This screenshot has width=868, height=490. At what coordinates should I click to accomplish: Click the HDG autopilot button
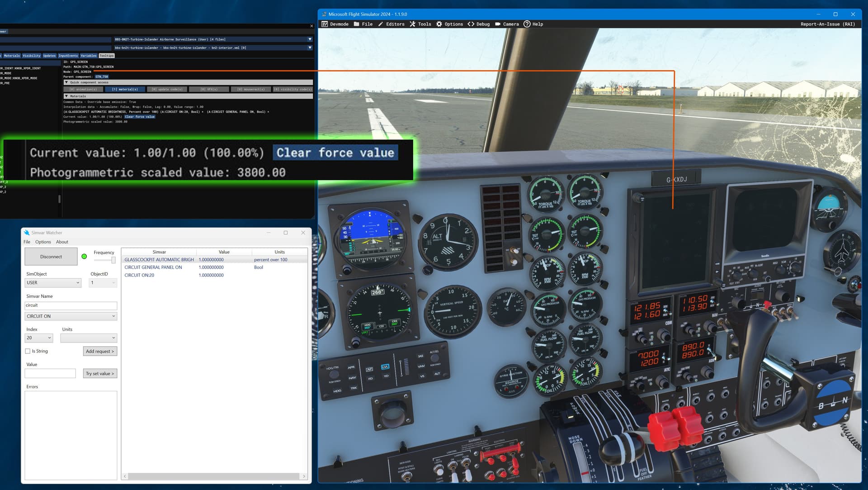pos(337,390)
